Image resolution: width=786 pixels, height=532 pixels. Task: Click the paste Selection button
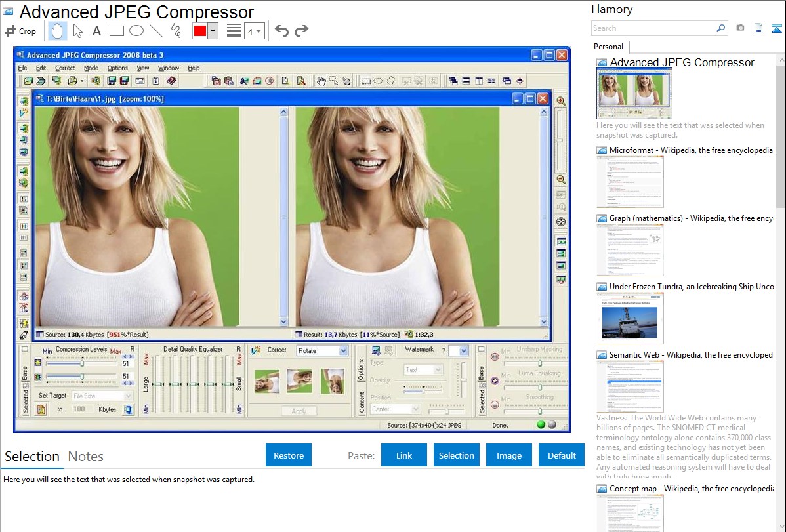456,455
